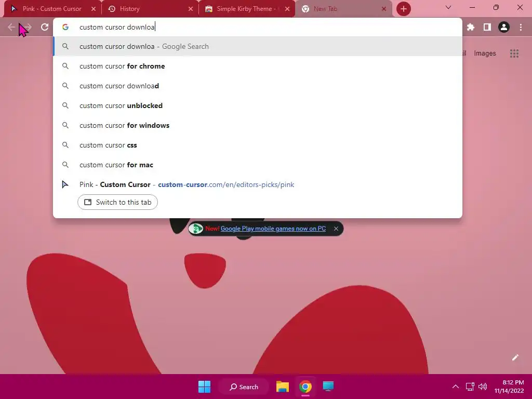Viewport: 532px width, 399px height.
Task: Close the History tab
Action: click(x=190, y=9)
